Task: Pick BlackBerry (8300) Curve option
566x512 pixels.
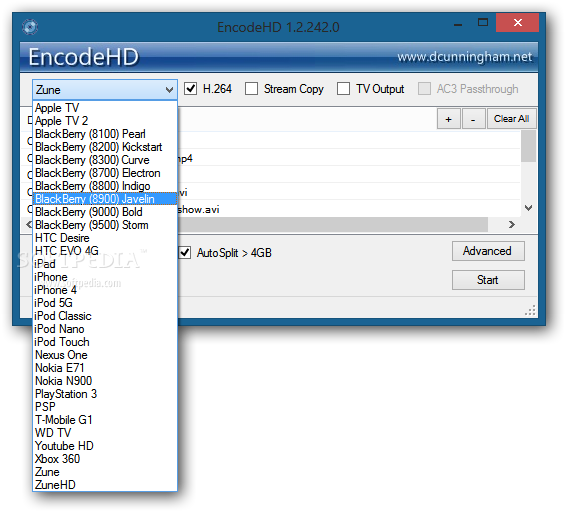Action: click(105, 160)
